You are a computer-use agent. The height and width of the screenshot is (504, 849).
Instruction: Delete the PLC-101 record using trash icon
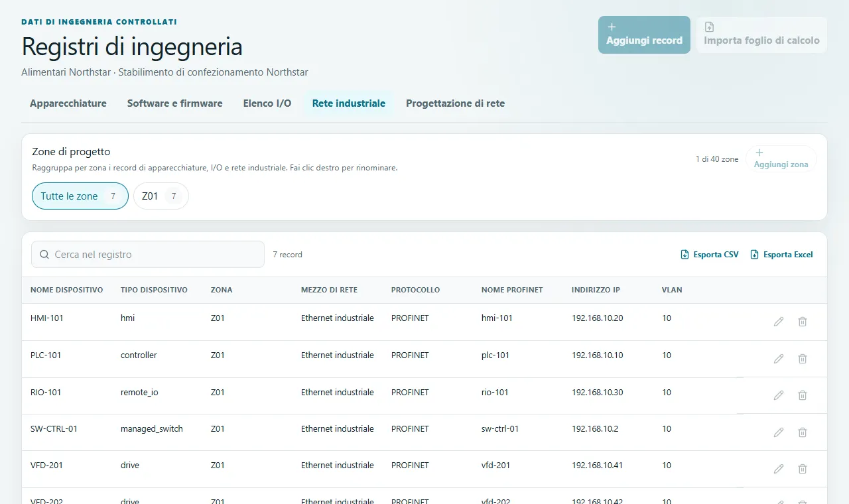(x=803, y=359)
